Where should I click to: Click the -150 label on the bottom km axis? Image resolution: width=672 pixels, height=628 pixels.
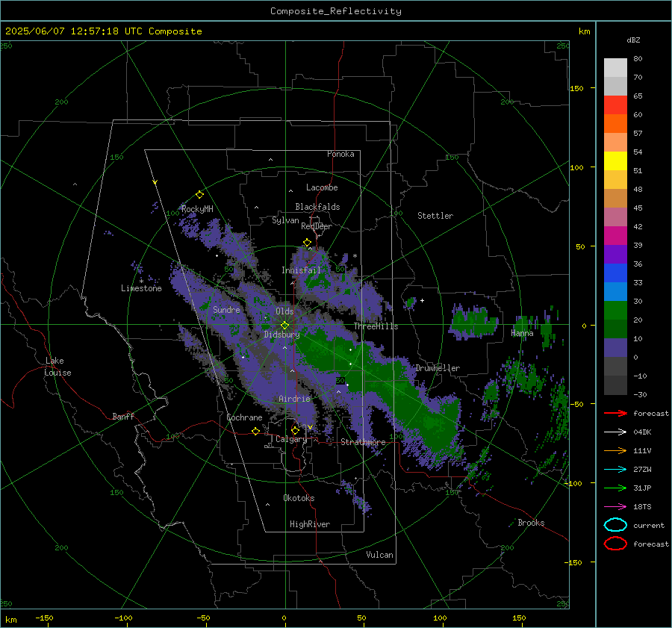(44, 618)
